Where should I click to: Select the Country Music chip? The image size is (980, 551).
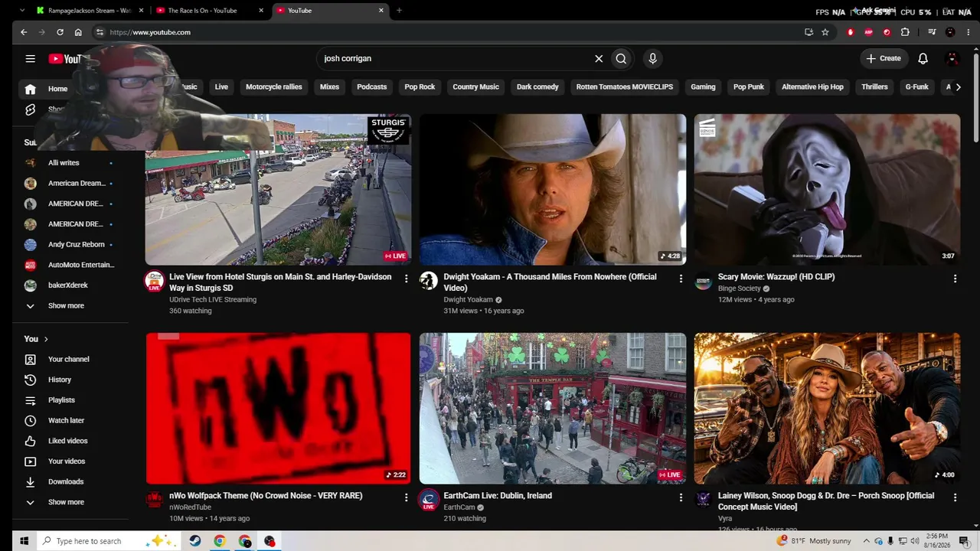pyautogui.click(x=475, y=87)
